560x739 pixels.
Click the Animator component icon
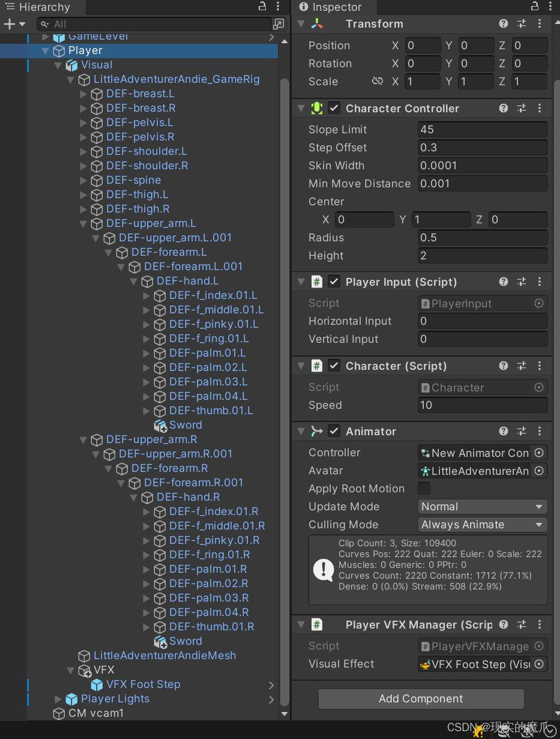click(x=316, y=431)
